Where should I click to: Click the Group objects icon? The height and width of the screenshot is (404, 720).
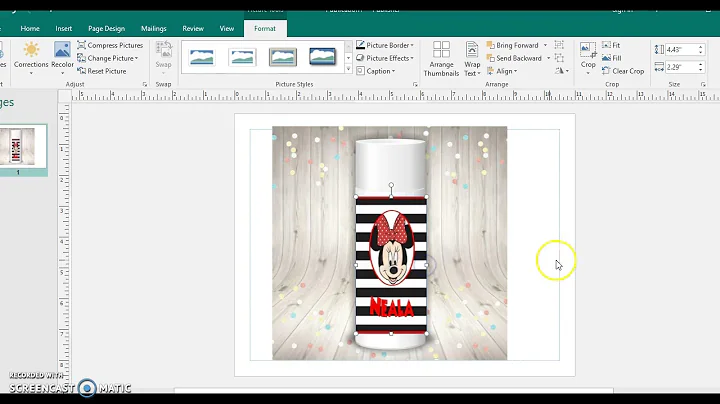click(559, 45)
